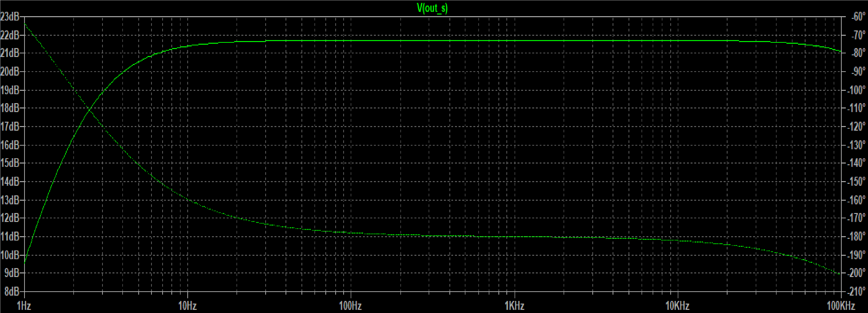Click the -80° phase axis label
Screen dimensions: 868x313
point(858,53)
